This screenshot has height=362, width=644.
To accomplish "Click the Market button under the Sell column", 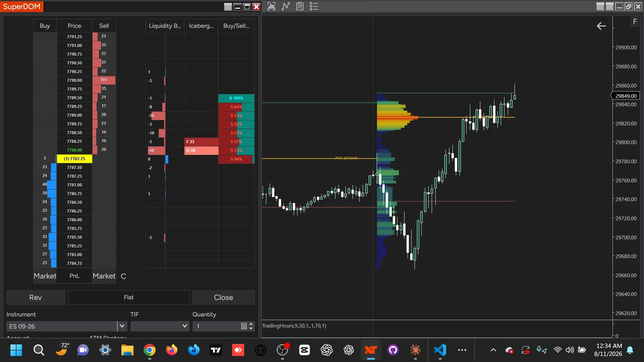I will click(104, 276).
